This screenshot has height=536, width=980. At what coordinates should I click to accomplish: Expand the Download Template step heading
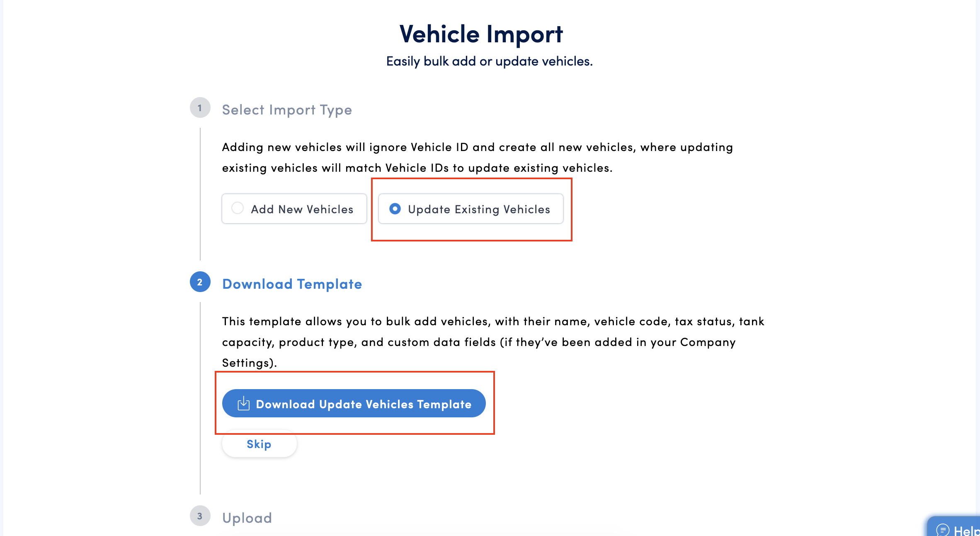pyautogui.click(x=292, y=284)
